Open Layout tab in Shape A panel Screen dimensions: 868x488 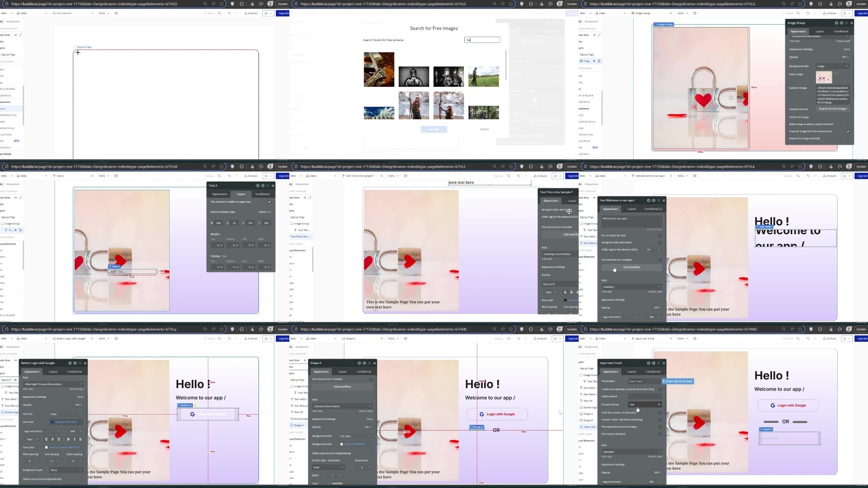pos(342,372)
